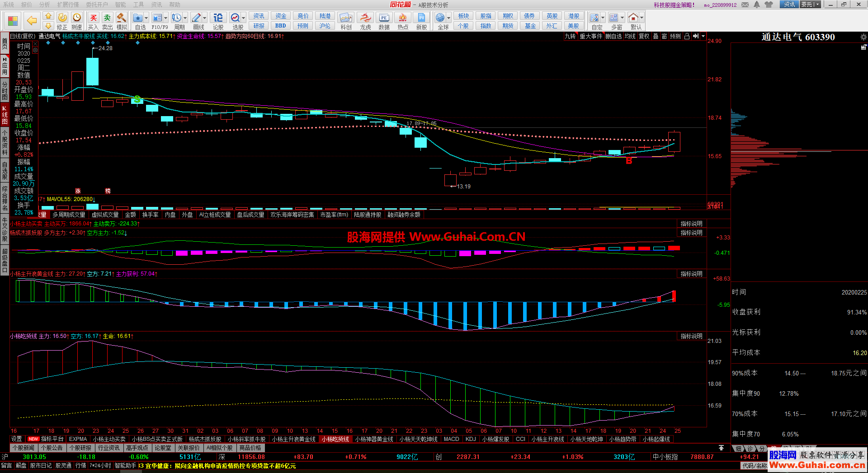Screen dimensions: 868x473
Task: Click the BBD button
Action: pos(280,26)
